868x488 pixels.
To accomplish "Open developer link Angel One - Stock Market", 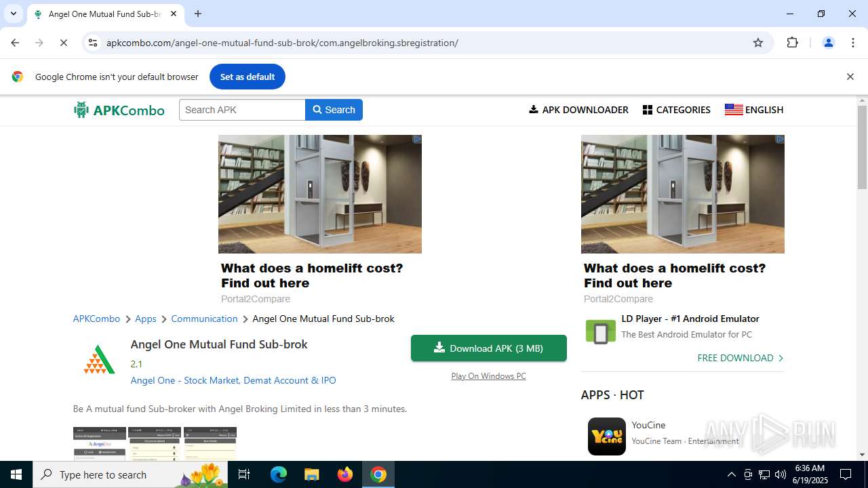I will coord(233,380).
